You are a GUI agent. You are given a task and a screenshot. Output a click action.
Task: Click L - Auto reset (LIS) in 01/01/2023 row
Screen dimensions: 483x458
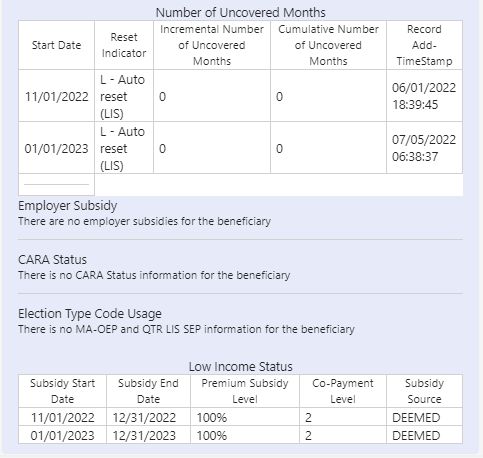(x=122, y=149)
